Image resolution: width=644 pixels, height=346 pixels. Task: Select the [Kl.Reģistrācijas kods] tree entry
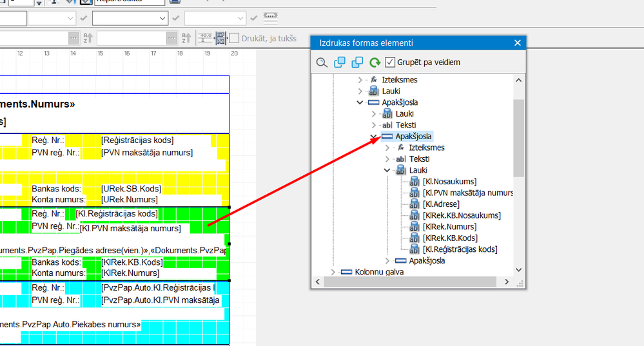(460, 249)
